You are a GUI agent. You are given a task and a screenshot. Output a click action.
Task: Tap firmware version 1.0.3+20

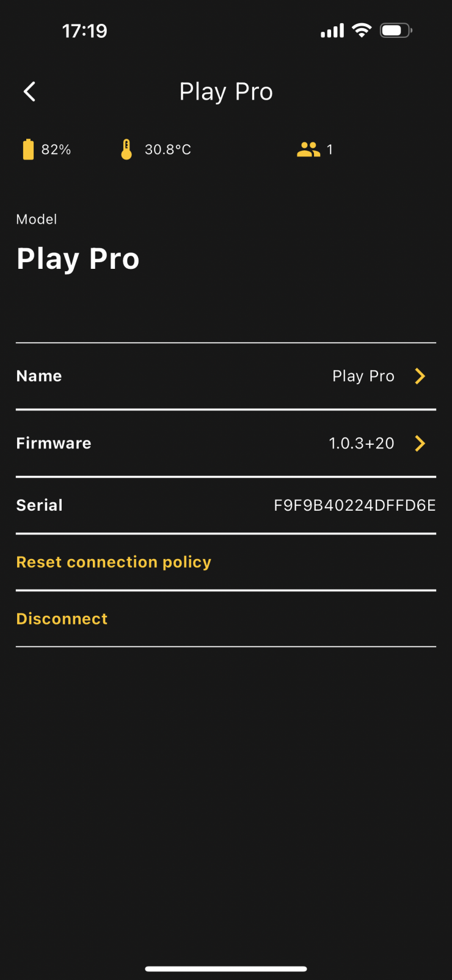(362, 444)
